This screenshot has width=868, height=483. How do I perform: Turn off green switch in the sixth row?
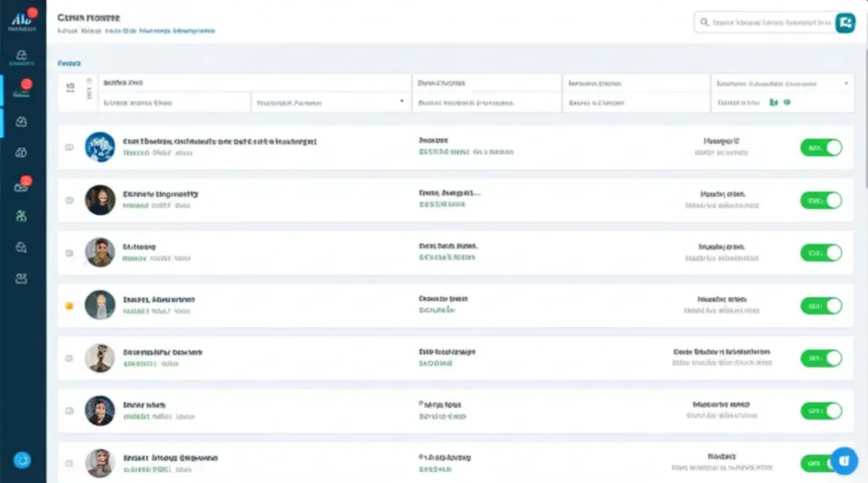821,411
